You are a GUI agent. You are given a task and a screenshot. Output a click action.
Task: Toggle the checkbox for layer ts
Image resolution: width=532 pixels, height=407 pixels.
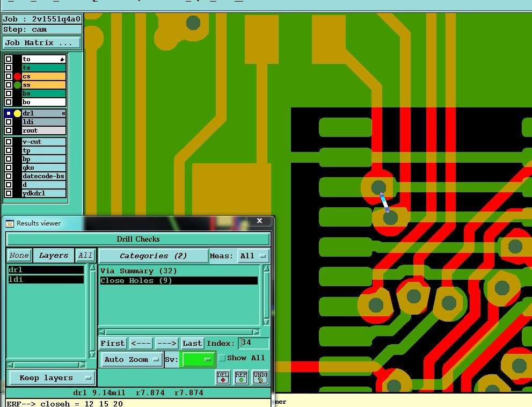tap(9, 68)
